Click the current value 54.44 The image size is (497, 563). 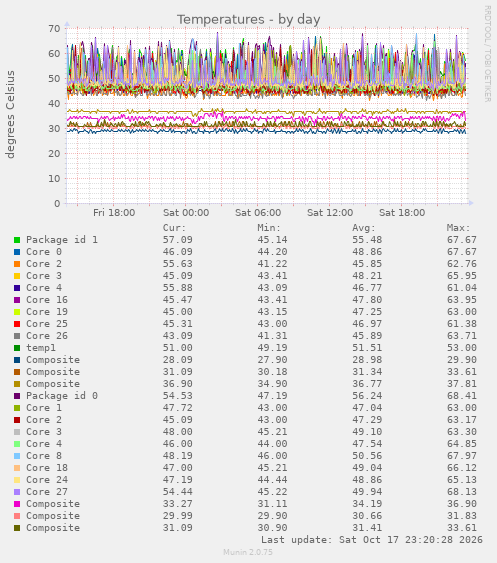[178, 492]
